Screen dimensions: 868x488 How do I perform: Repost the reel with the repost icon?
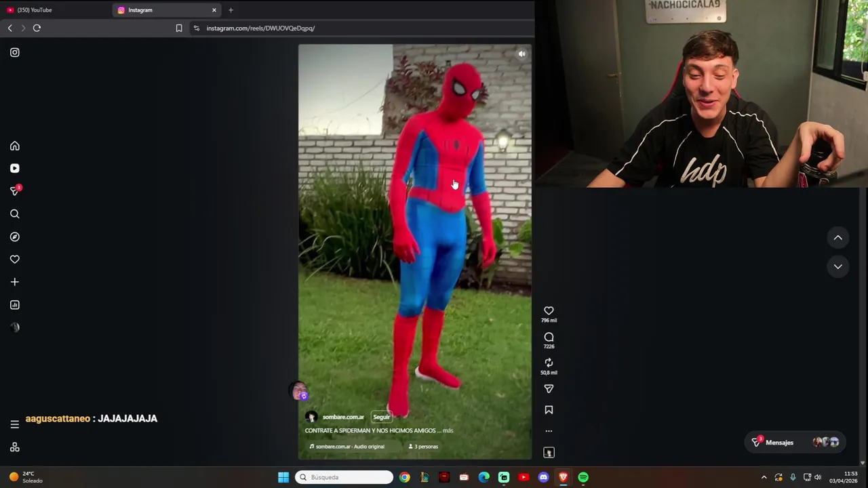click(x=549, y=363)
